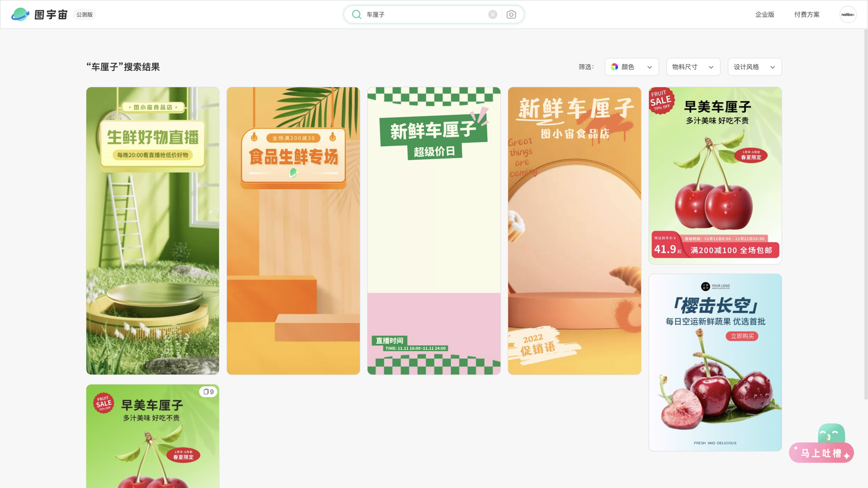Click the 公测版 beta badge
Screen dimensions: 868x488
(84, 14)
